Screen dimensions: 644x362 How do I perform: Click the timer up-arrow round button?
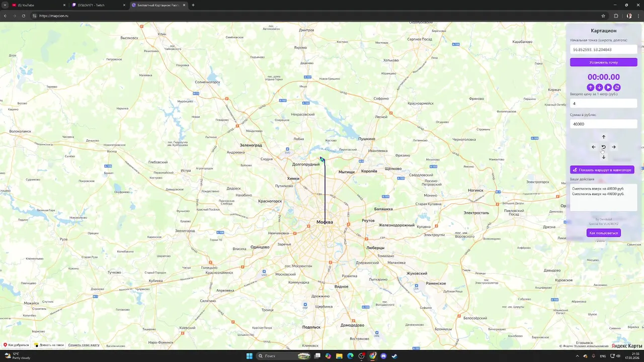(x=591, y=87)
